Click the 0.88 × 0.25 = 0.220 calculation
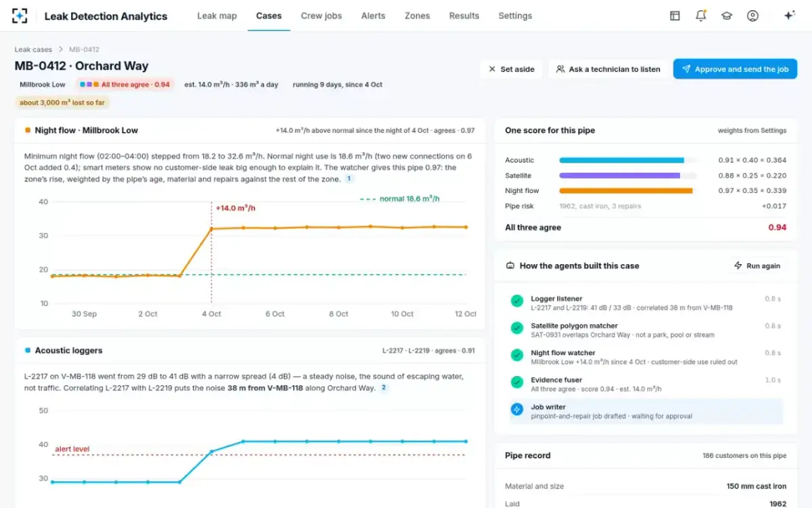The image size is (812, 508). [752, 175]
